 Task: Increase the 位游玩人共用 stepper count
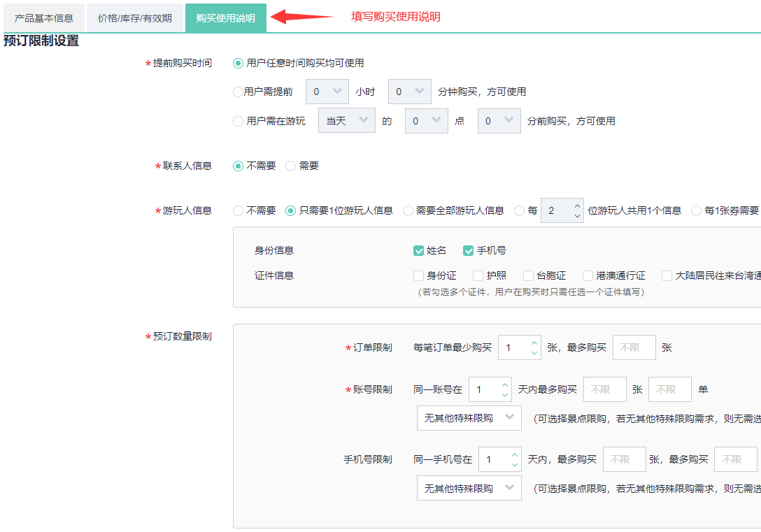tap(577, 206)
